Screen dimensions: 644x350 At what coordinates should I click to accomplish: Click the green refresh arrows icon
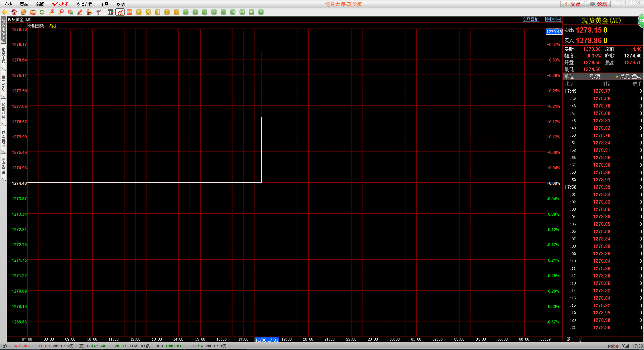pos(42,12)
